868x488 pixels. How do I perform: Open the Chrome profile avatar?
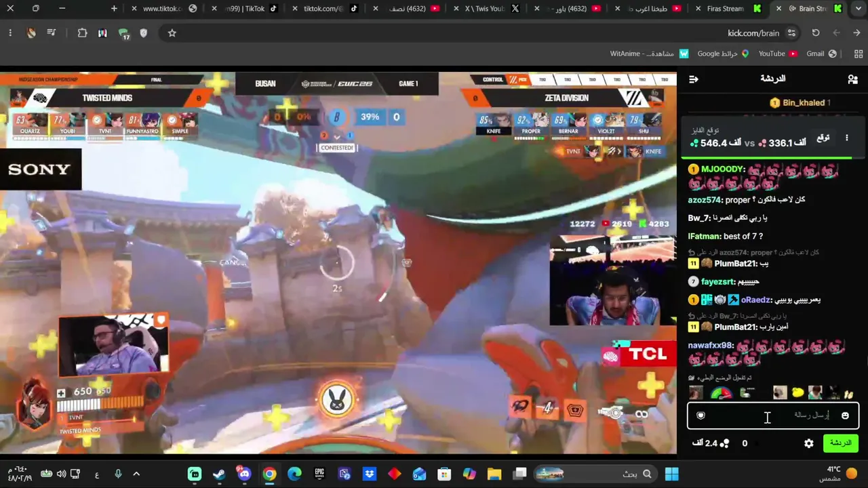pyautogui.click(x=31, y=33)
